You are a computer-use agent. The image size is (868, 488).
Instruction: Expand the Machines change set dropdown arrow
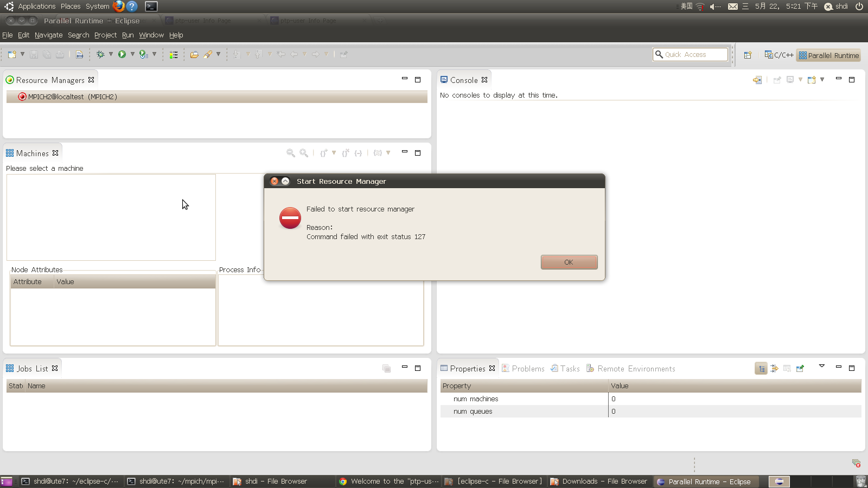pyautogui.click(x=388, y=153)
